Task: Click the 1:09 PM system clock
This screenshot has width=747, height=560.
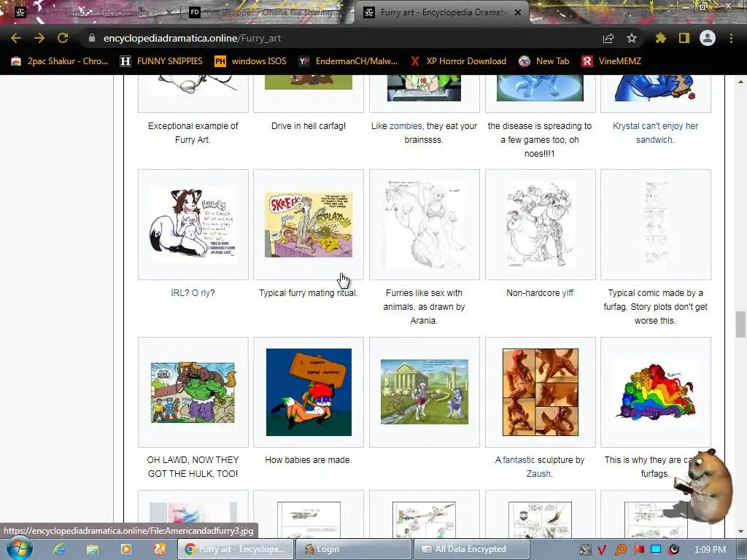Action: (710, 550)
